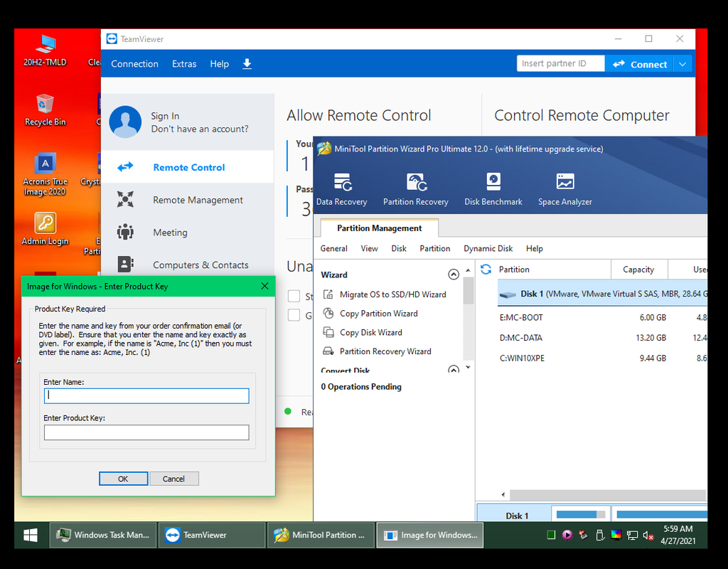728x569 pixels.
Task: Cancel the product key dialog
Action: click(173, 479)
